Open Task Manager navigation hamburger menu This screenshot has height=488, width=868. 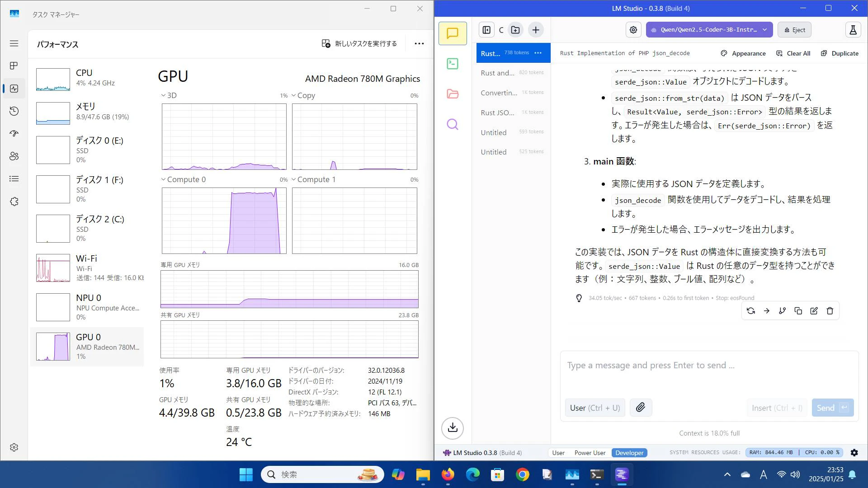[14, 43]
